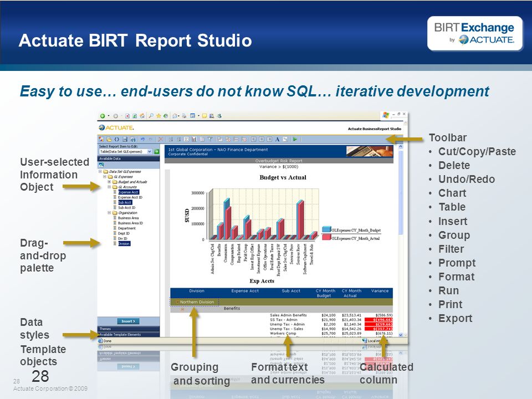Viewport: 532px width, 399px height.
Task: Select the Div ID field
Action: pyautogui.click(x=123, y=238)
